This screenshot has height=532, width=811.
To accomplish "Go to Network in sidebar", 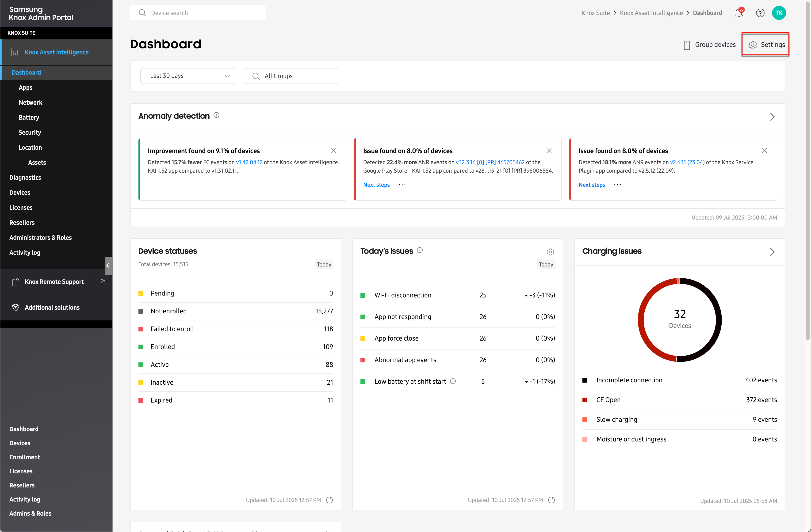I will [30, 102].
